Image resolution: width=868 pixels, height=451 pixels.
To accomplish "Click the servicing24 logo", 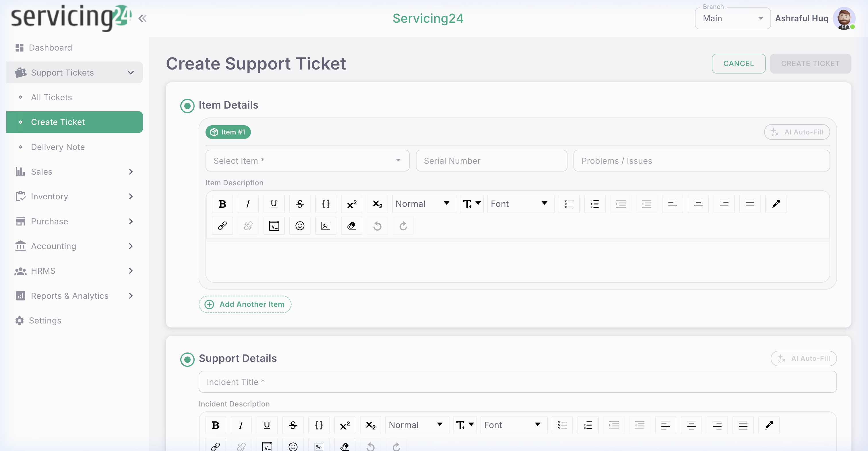I will (71, 18).
